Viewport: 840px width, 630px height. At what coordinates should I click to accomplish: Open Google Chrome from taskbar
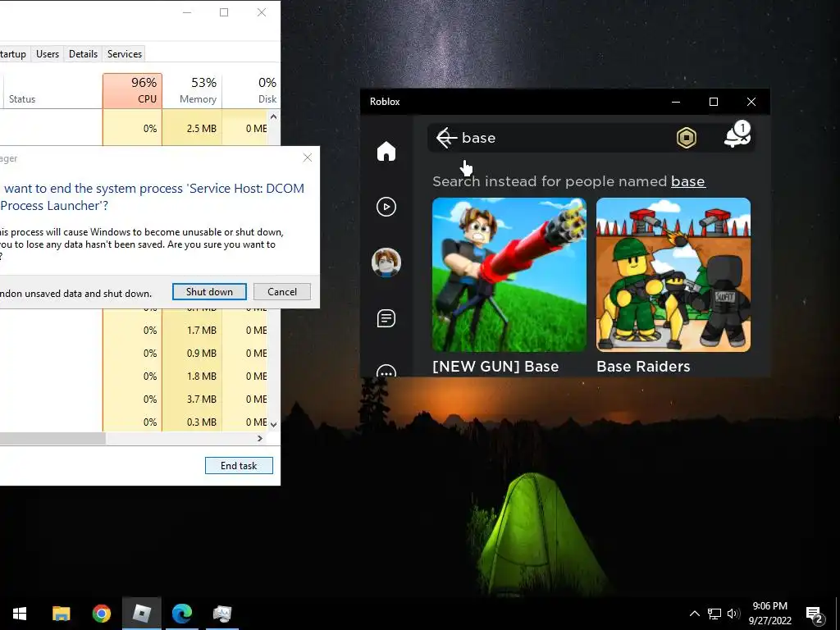(x=101, y=614)
